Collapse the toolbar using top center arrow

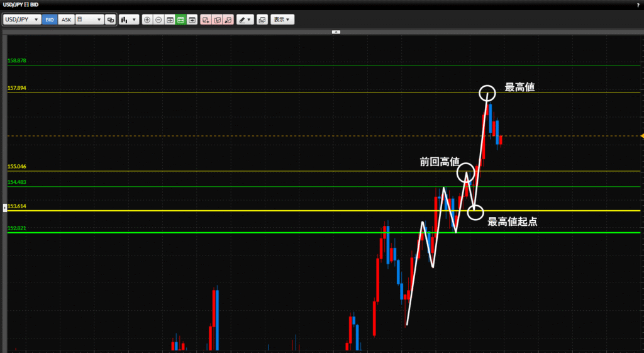[x=336, y=31]
